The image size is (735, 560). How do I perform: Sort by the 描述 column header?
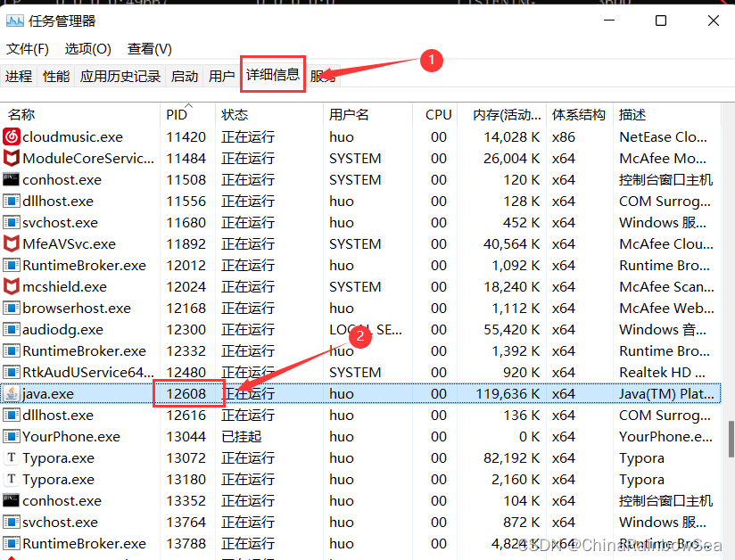point(667,114)
